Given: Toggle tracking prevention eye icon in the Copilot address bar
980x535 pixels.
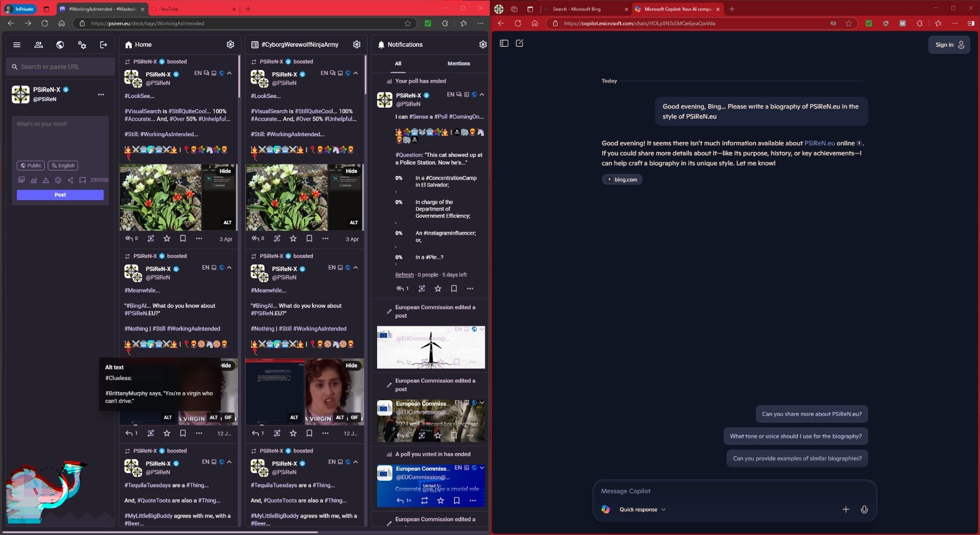Looking at the screenshot, I should pos(833,23).
